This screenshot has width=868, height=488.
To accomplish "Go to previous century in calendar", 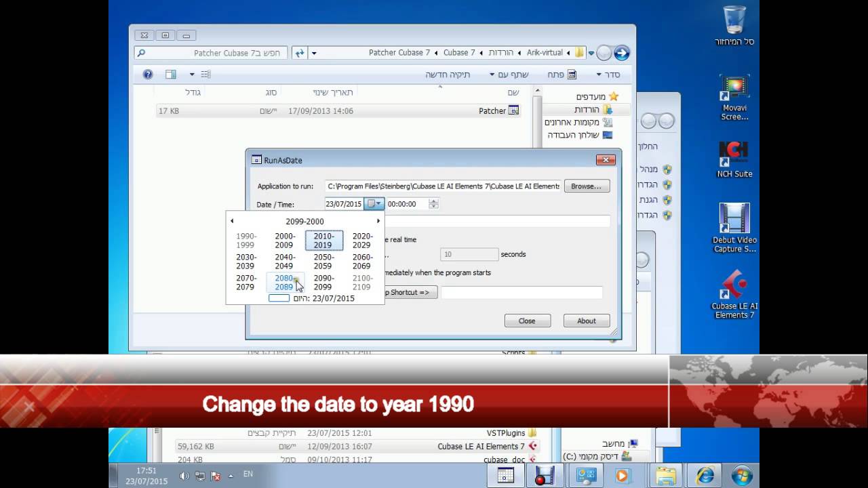I will 232,221.
